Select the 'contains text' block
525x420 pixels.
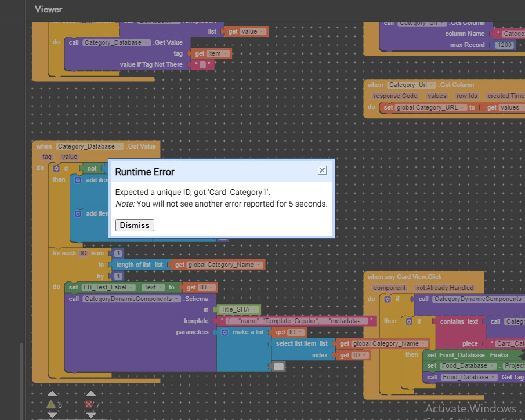coord(459,321)
